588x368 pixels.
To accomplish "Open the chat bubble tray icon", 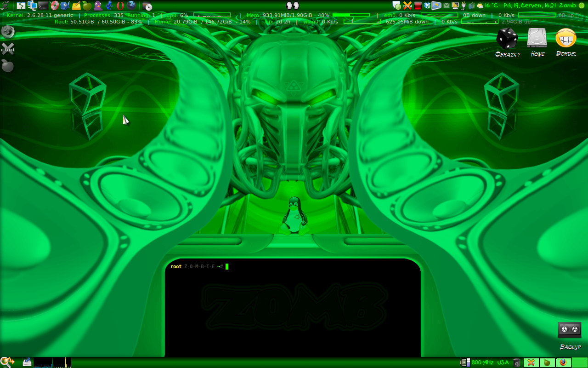I will (x=397, y=6).
